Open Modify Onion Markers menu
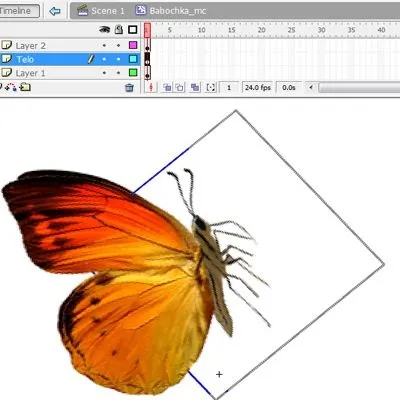Screen dimensions: 400x400 click(x=211, y=88)
